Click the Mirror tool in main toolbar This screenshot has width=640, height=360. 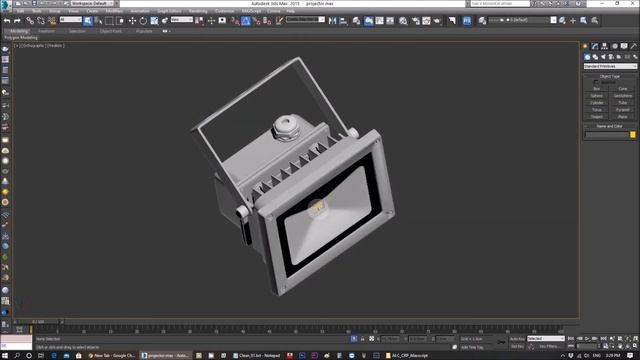[x=333, y=20]
